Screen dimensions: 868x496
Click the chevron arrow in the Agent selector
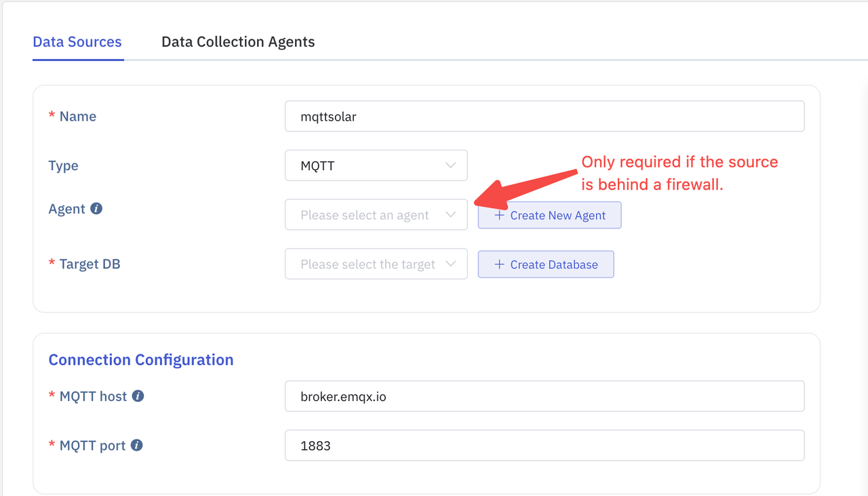pos(450,215)
